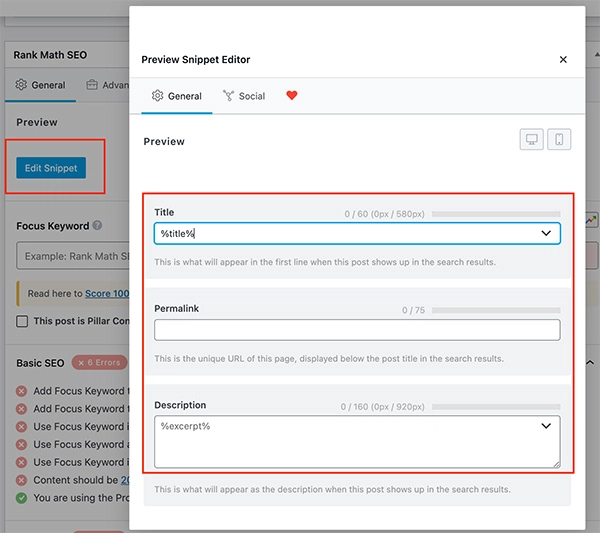Click into the Permalink input field
600x533 pixels.
[x=357, y=330]
